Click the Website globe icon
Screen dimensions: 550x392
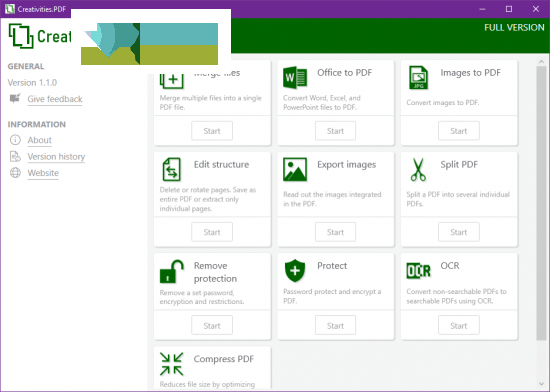(15, 173)
